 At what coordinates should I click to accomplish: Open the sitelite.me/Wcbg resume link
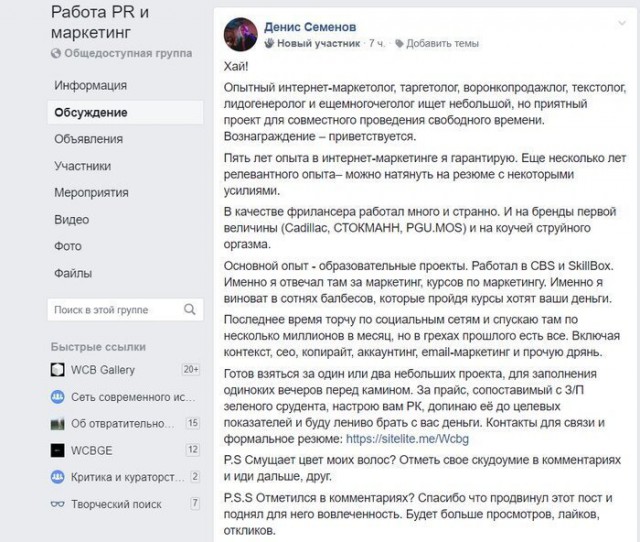click(x=434, y=438)
